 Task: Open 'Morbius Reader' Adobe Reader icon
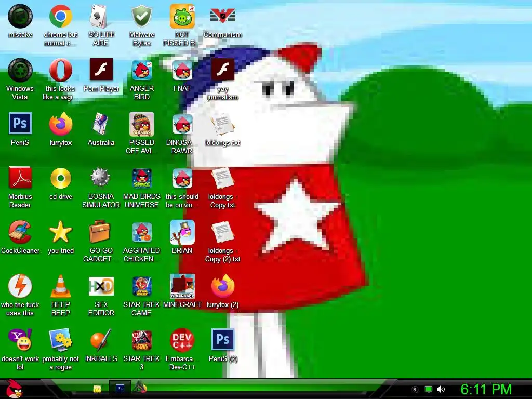pos(20,178)
